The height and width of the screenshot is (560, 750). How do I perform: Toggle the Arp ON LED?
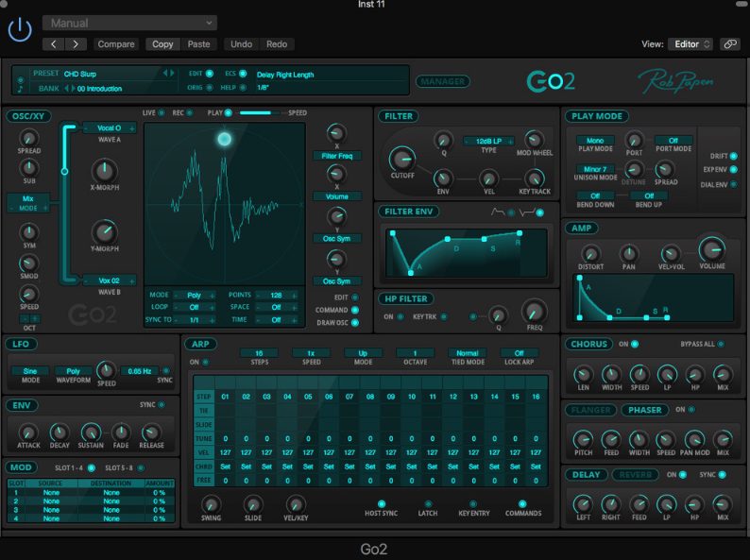tap(206, 362)
